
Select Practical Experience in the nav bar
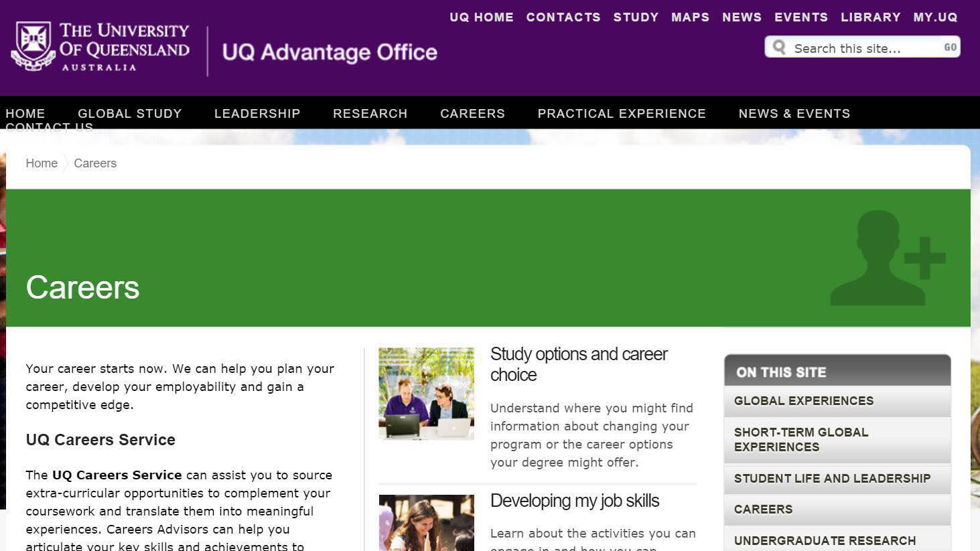coord(621,113)
